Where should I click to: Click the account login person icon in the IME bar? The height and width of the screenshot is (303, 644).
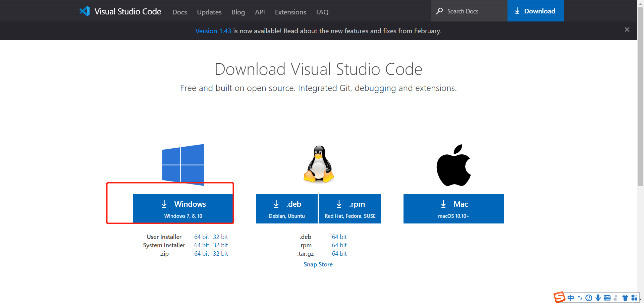[616, 298]
